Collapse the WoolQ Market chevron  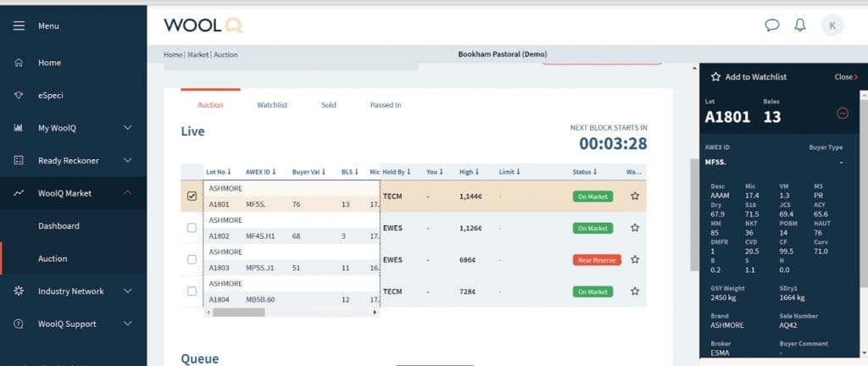click(128, 193)
